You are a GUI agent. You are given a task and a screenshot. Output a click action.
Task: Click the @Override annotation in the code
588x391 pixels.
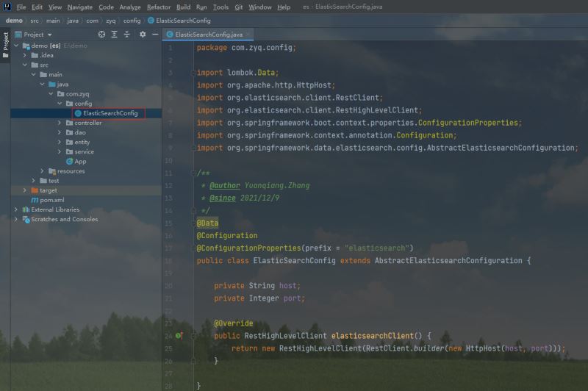(233, 323)
